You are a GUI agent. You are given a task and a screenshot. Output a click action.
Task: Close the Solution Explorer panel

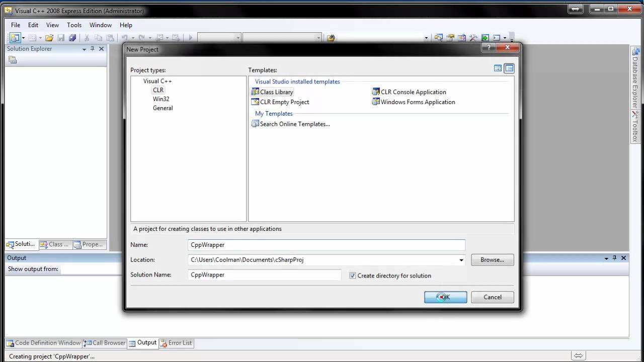(101, 49)
